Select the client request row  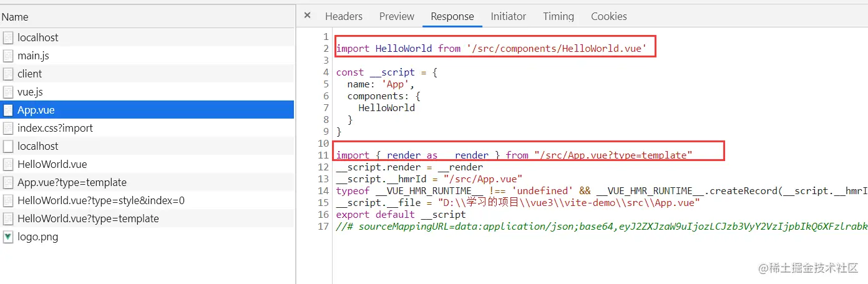[147, 74]
